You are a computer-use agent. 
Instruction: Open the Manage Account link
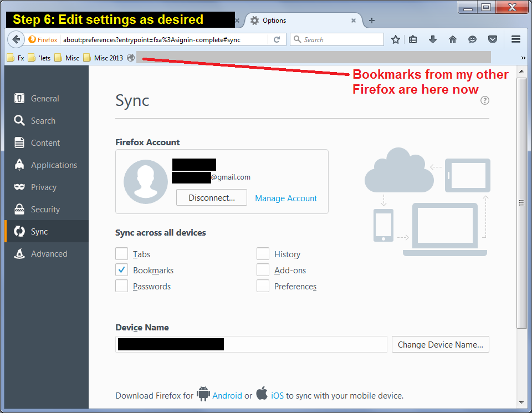tap(286, 198)
